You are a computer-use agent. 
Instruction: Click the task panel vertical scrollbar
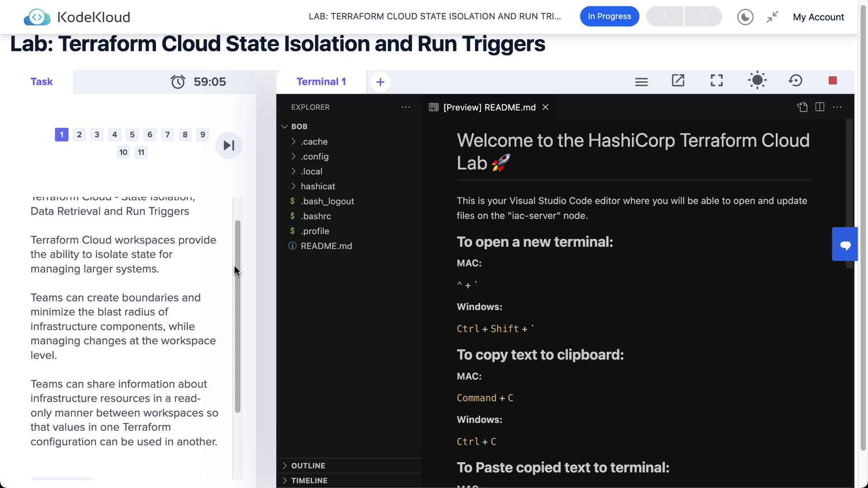pyautogui.click(x=237, y=316)
